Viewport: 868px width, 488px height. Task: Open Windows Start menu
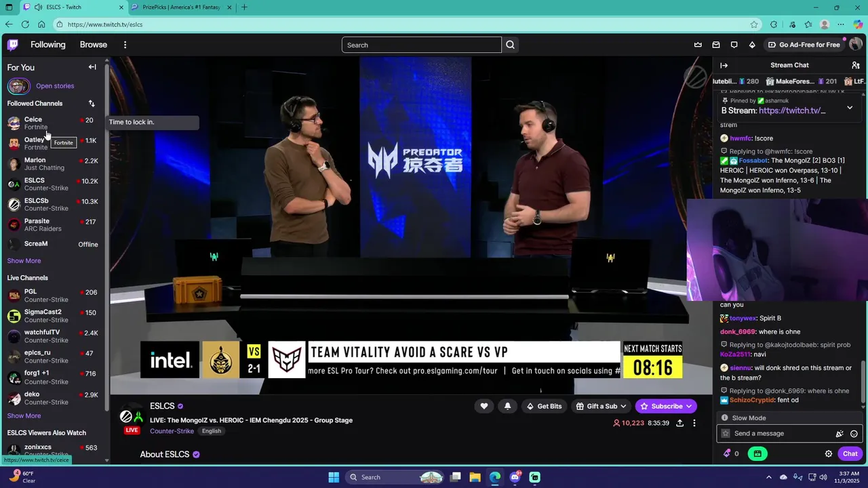(334, 477)
